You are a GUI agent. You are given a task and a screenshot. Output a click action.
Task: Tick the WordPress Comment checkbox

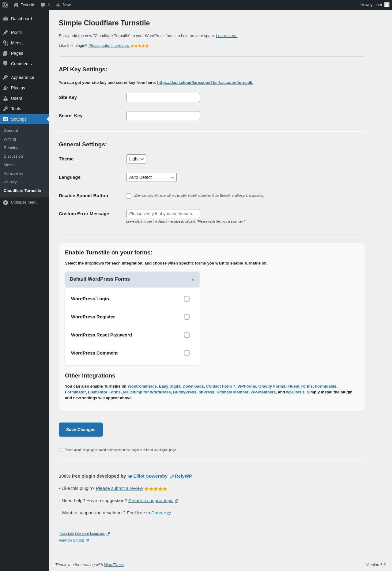pos(187,353)
